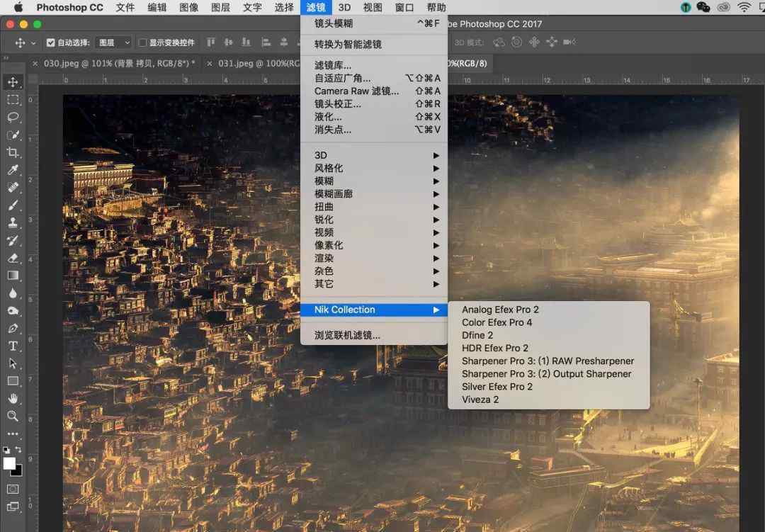Launch Viveza 2 from Nik submenu

pos(549,400)
